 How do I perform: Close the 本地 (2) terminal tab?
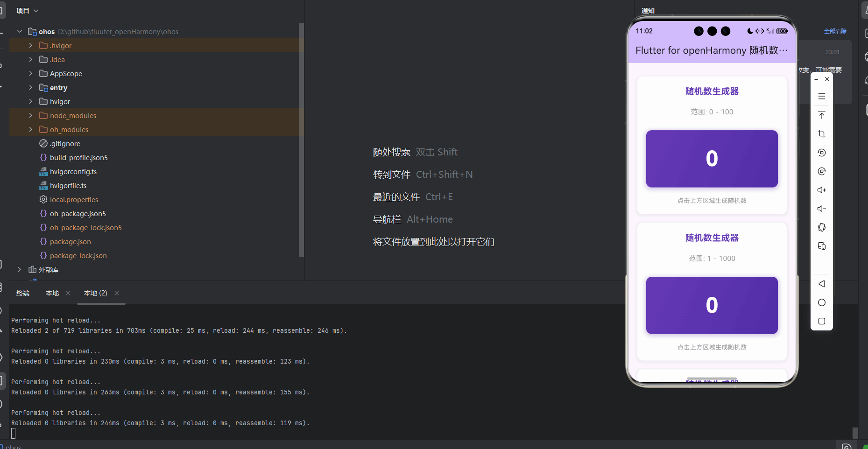pos(117,293)
